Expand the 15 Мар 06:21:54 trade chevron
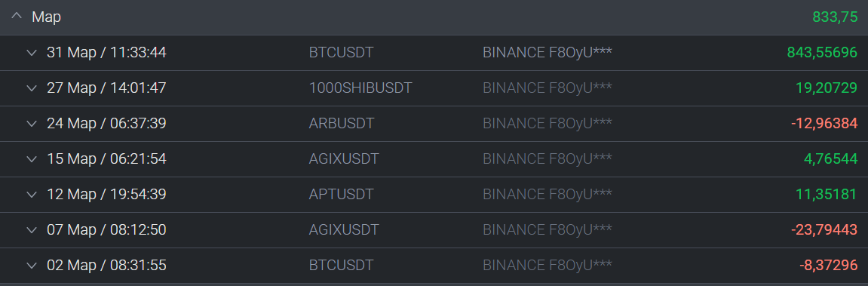 [x=32, y=159]
